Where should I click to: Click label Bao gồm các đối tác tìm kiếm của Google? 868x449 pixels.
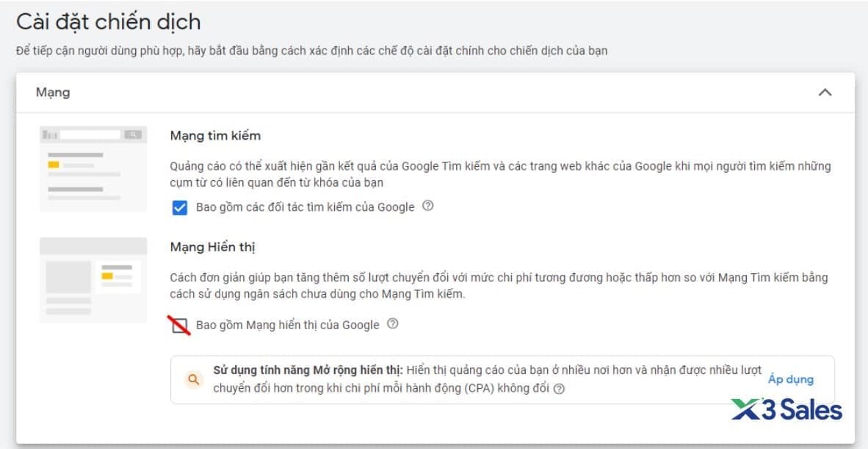305,208
